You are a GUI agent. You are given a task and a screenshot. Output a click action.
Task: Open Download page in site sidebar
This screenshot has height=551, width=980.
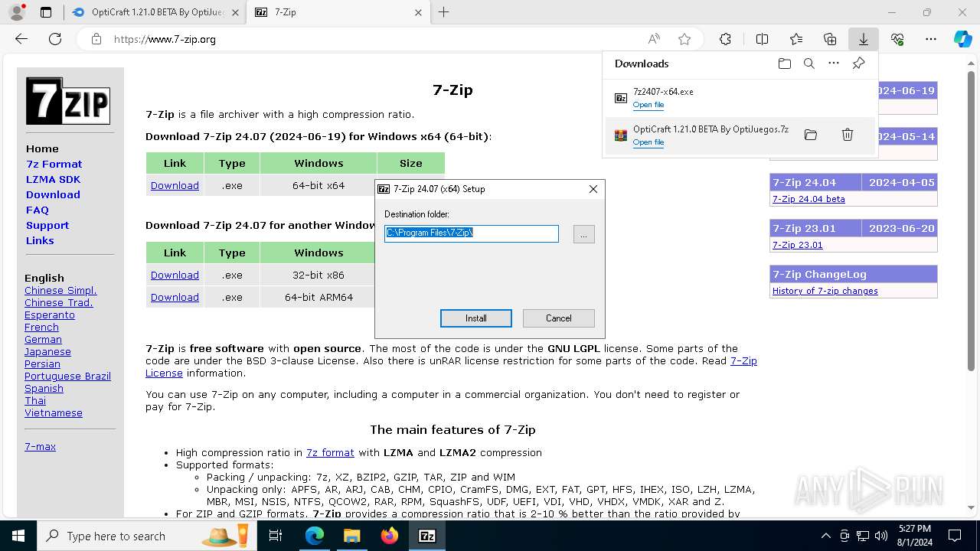[x=53, y=194]
